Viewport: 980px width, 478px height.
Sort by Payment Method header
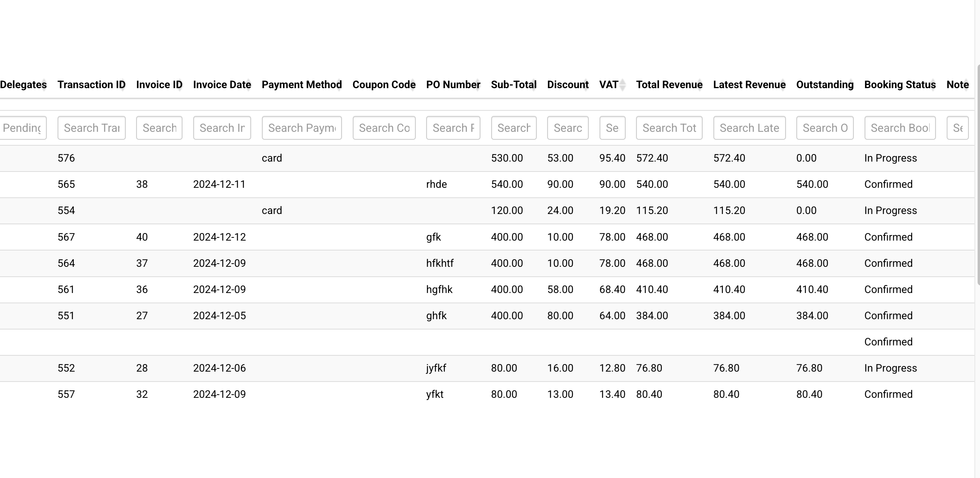pos(301,85)
